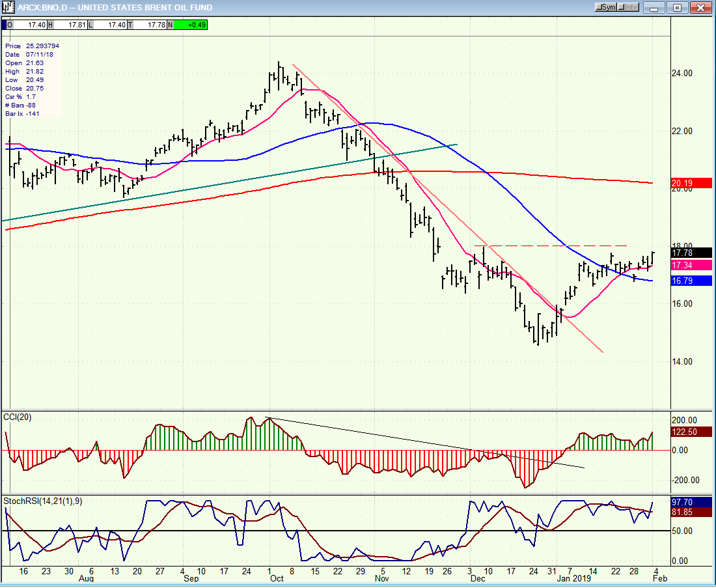Click the High price field showing 17.81
Viewport: 716px width, 588px height.
[71, 25]
